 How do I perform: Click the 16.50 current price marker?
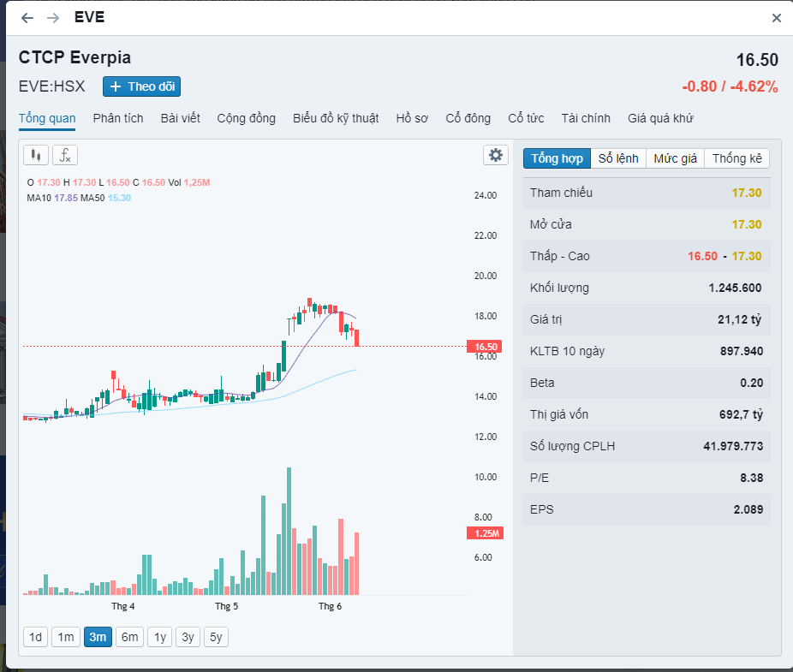click(482, 347)
